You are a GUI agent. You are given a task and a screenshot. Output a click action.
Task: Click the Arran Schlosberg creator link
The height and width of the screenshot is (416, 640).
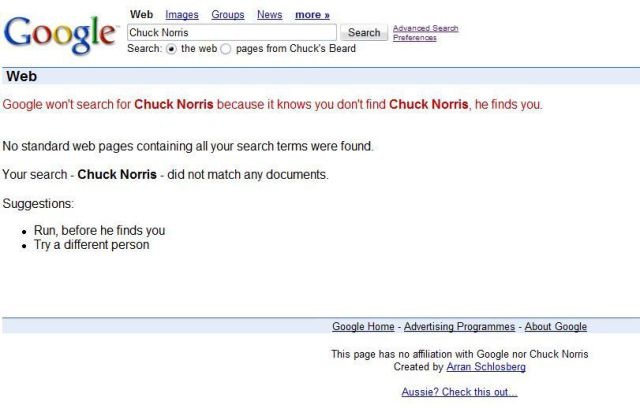click(x=486, y=367)
